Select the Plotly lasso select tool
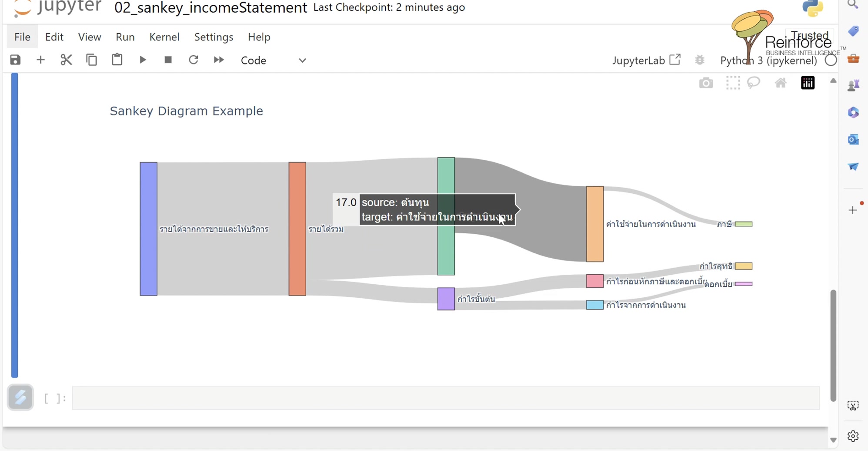This screenshot has height=451, width=868. tap(754, 82)
